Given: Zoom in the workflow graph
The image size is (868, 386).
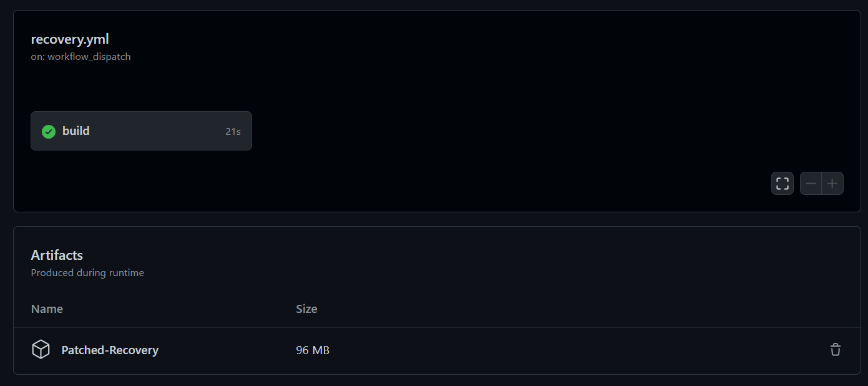Looking at the screenshot, I should click(x=832, y=184).
